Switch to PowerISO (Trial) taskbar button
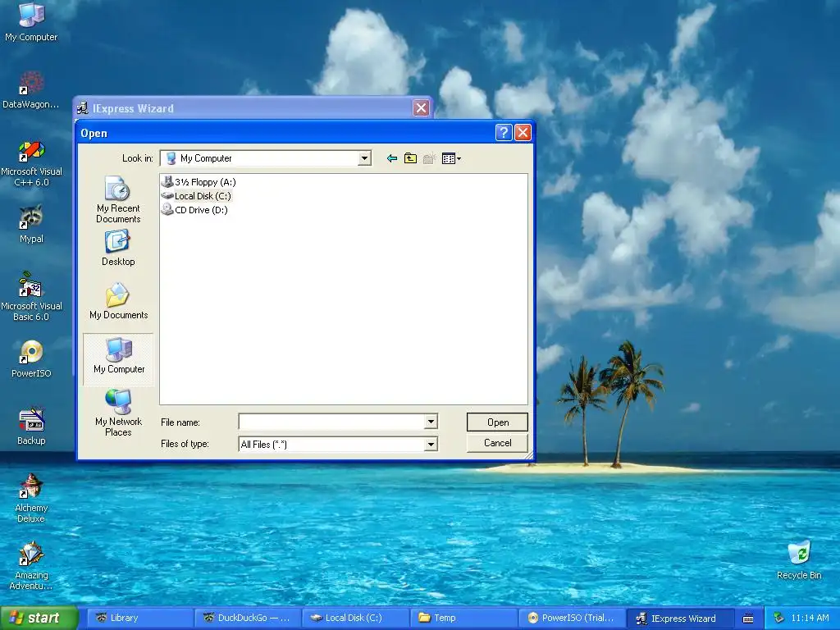This screenshot has height=630, width=840. pyautogui.click(x=572, y=618)
